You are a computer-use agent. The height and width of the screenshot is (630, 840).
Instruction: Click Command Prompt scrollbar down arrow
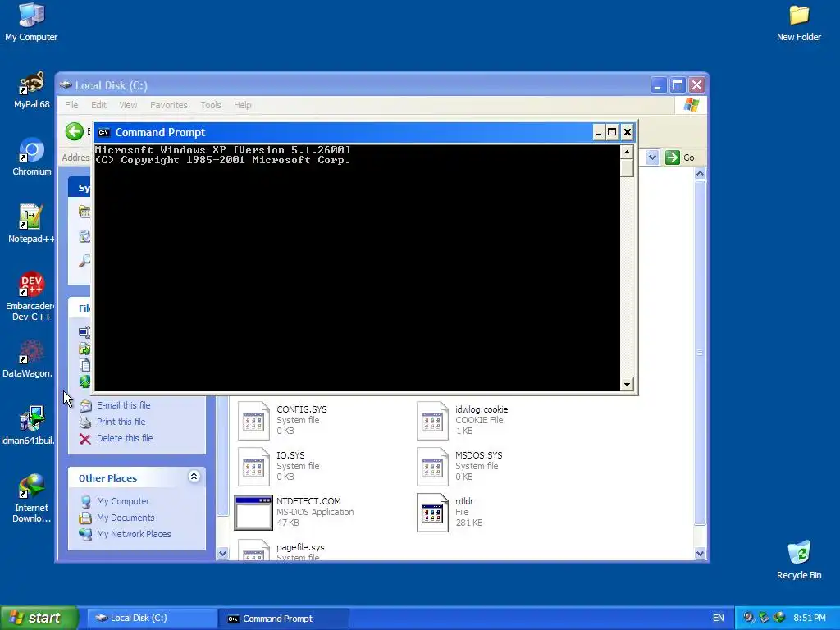(x=627, y=384)
